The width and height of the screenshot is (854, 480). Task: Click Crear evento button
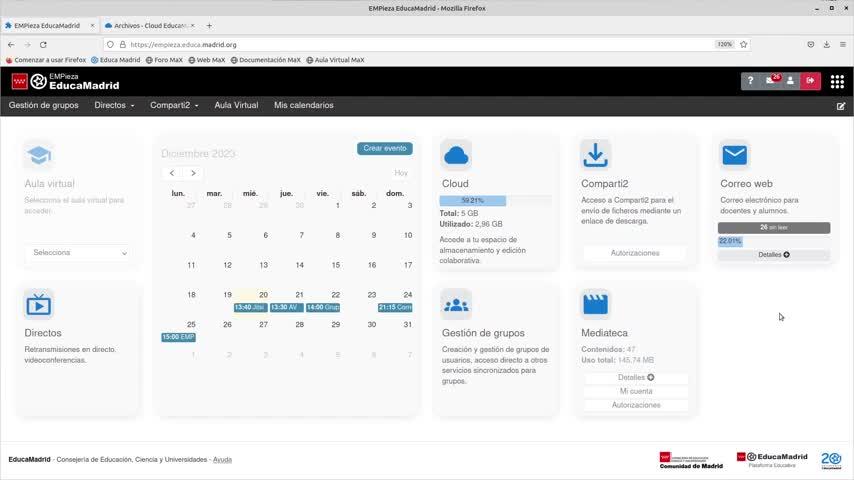[x=385, y=148]
